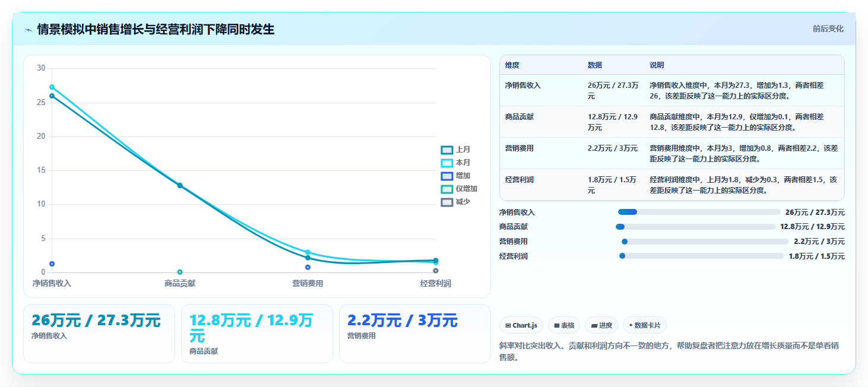This screenshot has width=868, height=387.
Task: Toggle the 本月 legend series
Action: click(456, 163)
